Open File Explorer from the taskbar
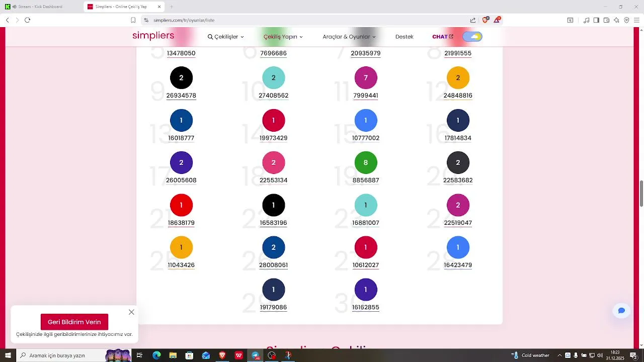 coord(173,355)
